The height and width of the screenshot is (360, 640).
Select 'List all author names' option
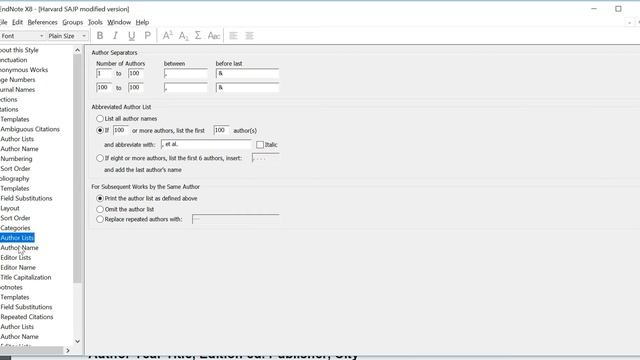100,119
